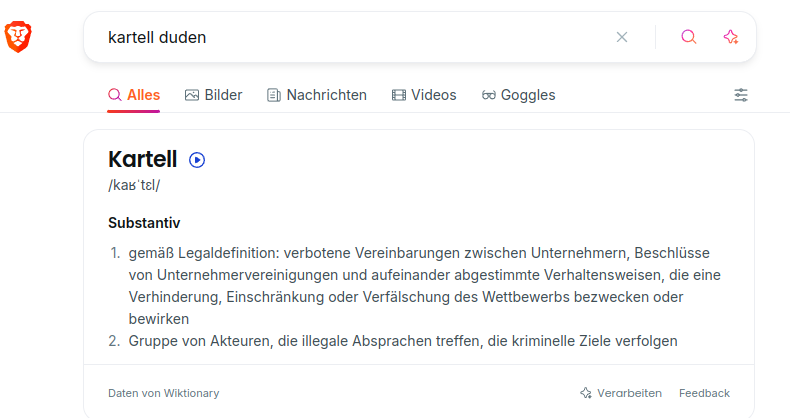Click the Kartell heading

tap(142, 159)
